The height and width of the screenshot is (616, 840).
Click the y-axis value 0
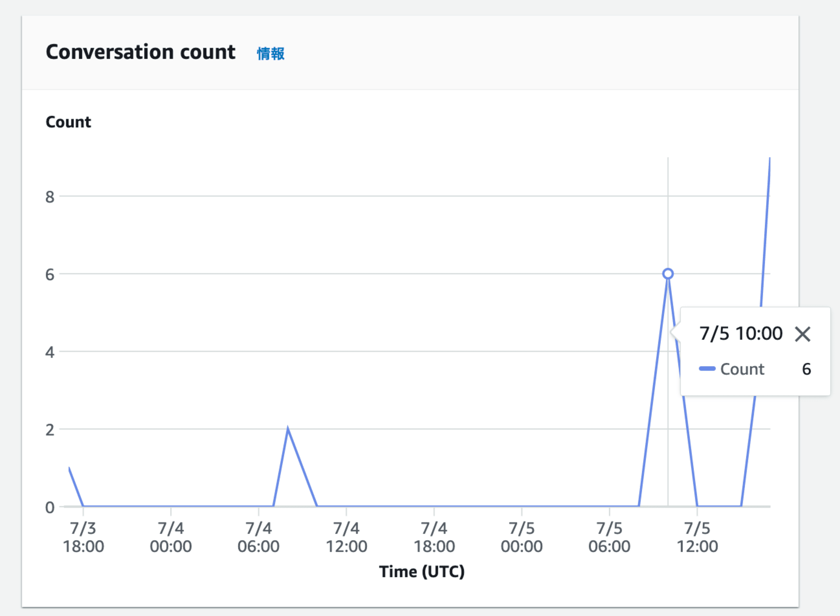(50, 507)
